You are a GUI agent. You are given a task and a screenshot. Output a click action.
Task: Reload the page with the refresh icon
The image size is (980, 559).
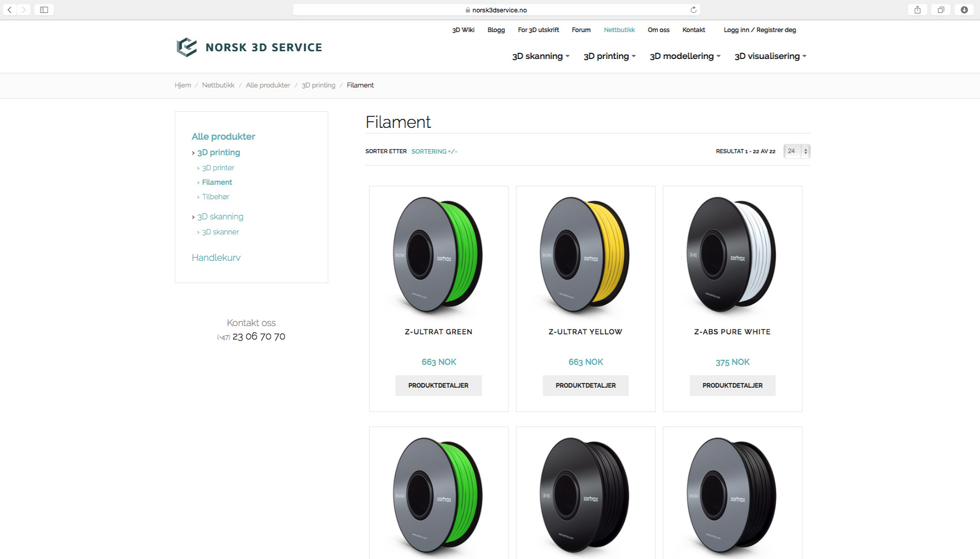(x=693, y=10)
